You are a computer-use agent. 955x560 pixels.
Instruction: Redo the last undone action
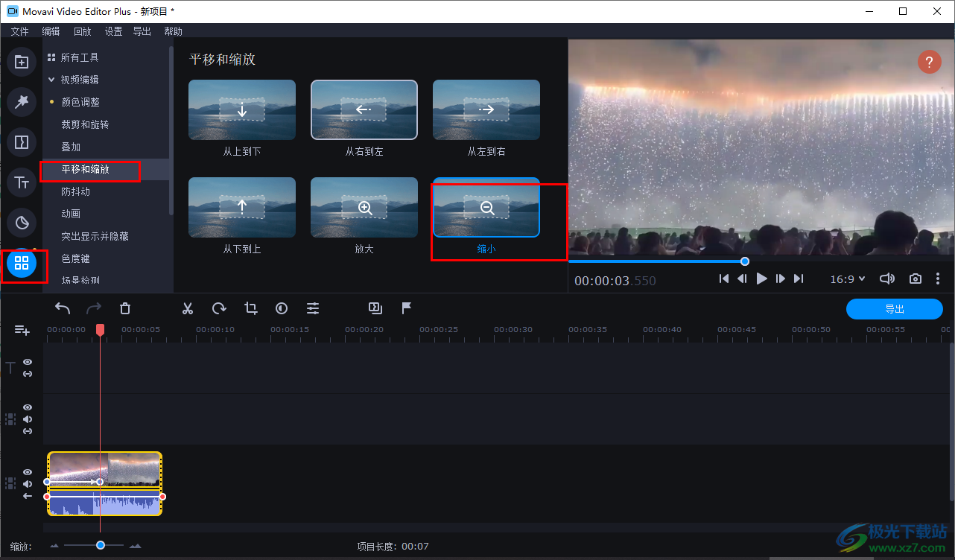[x=94, y=308]
